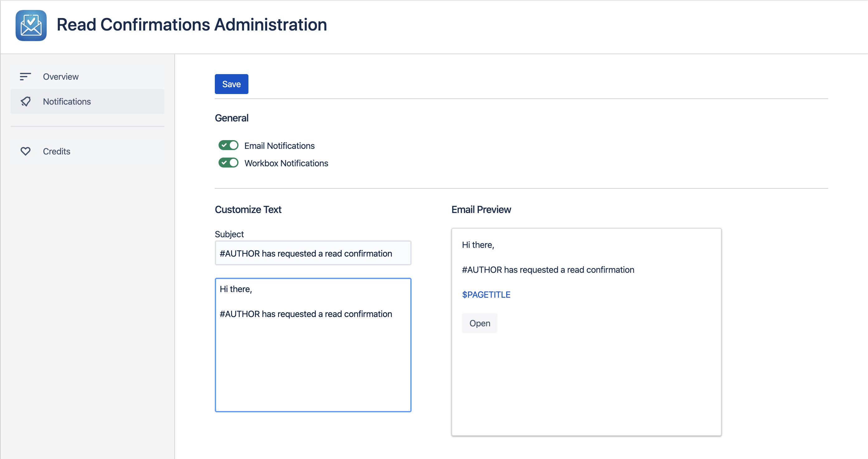This screenshot has height=459, width=868.
Task: Click the Workbox Notifications label
Action: point(286,163)
